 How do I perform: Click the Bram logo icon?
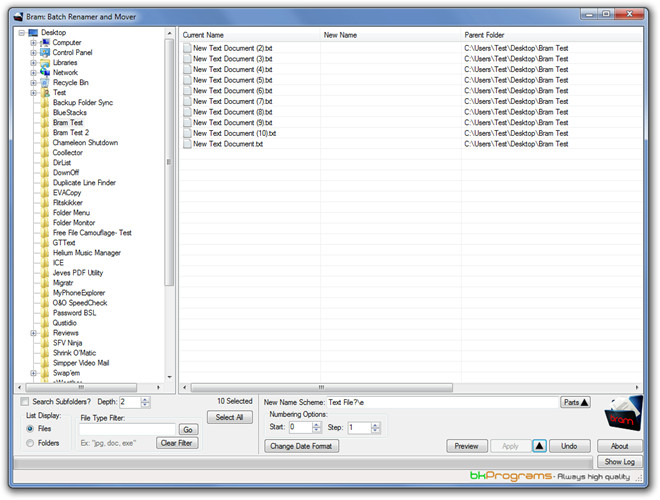click(623, 413)
